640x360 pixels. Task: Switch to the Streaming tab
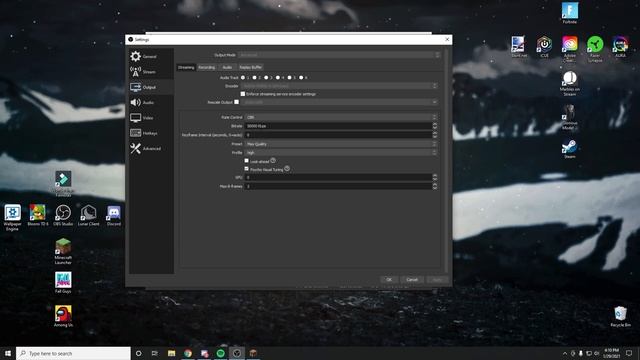[186, 67]
